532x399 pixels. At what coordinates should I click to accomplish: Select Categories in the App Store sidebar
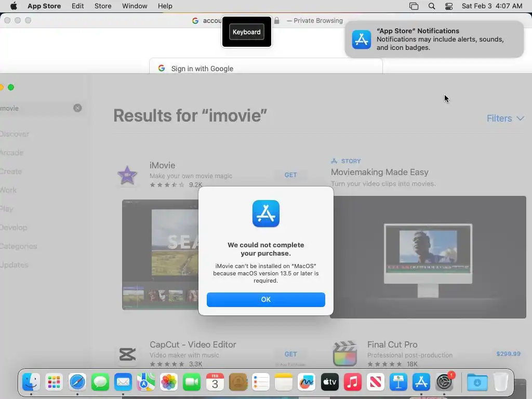click(x=18, y=246)
